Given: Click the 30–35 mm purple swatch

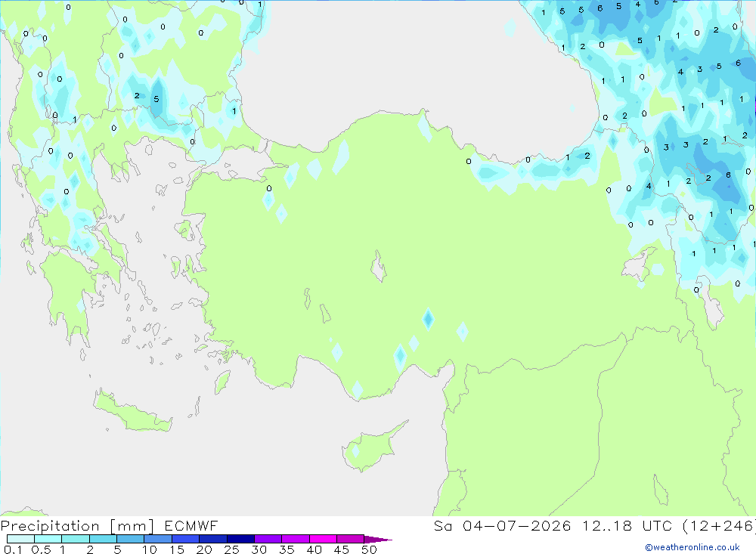Looking at the screenshot, I should click(268, 539).
